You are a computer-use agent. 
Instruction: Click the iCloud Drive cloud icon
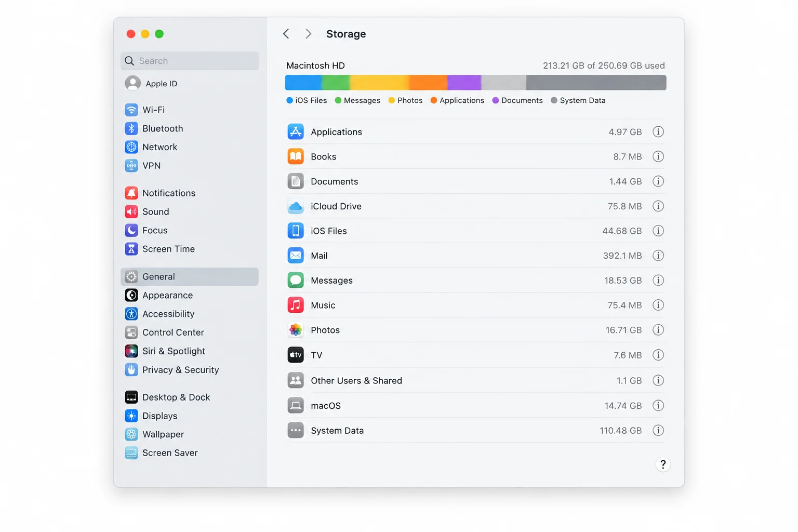click(296, 206)
